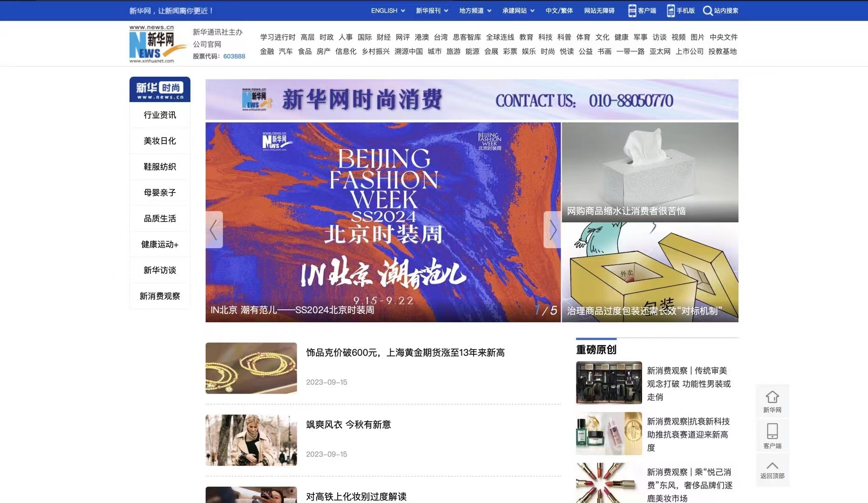Open headline 飒爽风衣 今秋有新意
This screenshot has width=868, height=503.
[348, 425]
